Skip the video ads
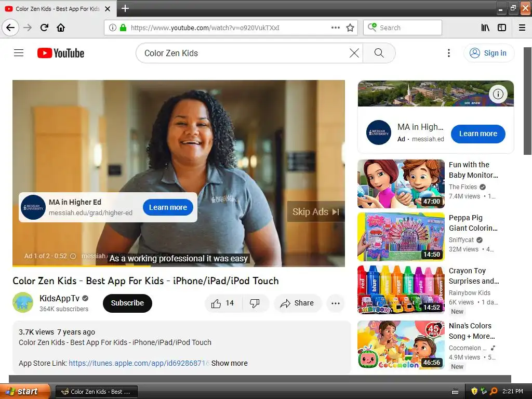 point(316,212)
